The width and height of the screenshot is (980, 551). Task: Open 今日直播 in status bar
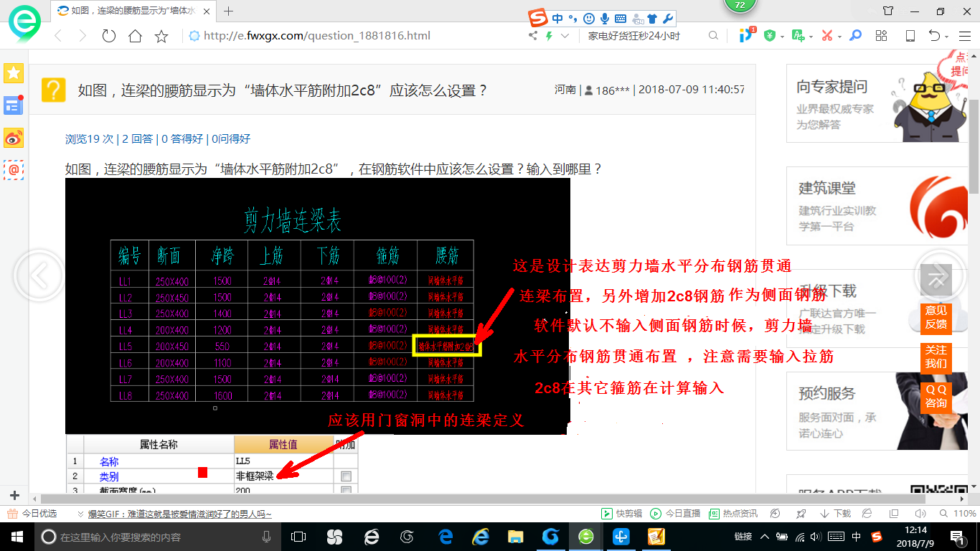(675, 514)
